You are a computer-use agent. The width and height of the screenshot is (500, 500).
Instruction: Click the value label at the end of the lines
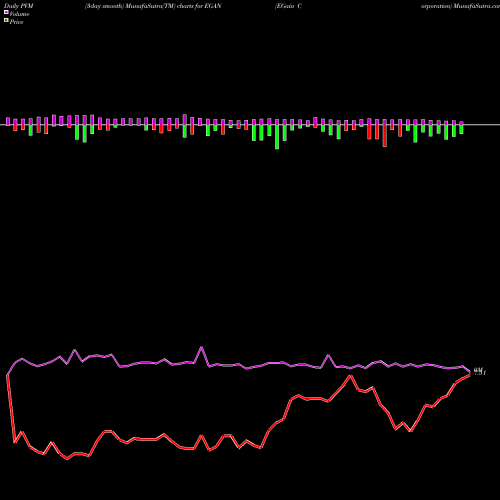pyautogui.click(x=480, y=371)
